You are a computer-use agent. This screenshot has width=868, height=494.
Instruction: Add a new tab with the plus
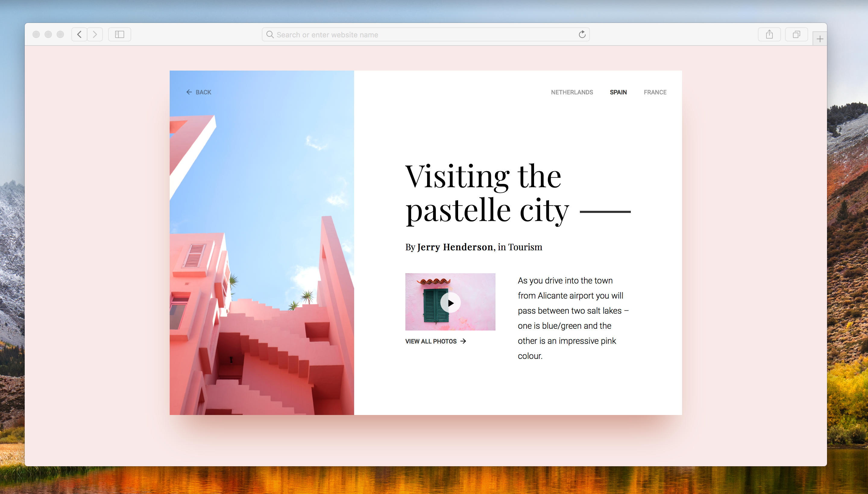point(820,39)
